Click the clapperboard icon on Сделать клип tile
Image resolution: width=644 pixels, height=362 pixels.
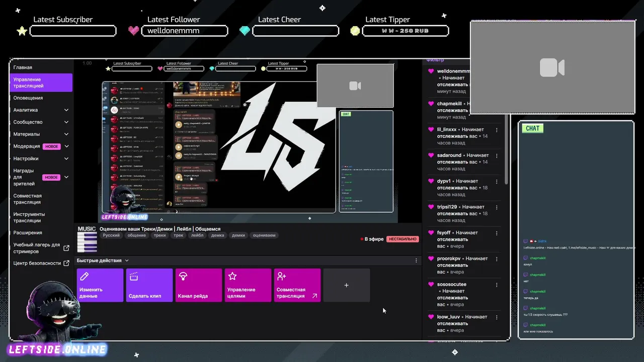[134, 276]
